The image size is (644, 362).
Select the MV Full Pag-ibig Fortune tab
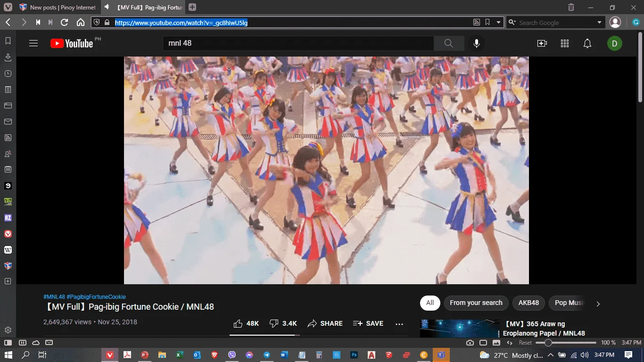[143, 7]
